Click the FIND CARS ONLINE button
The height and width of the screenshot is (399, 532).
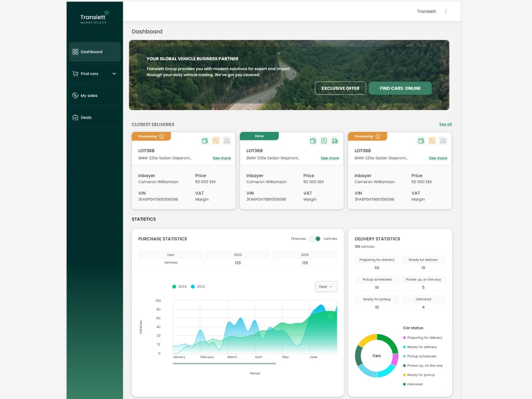400,88
